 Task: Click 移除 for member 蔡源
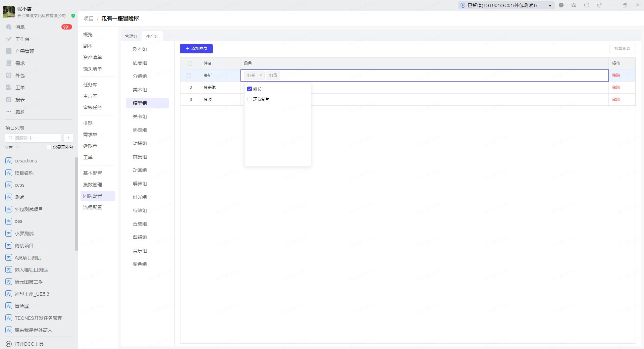[x=616, y=99]
